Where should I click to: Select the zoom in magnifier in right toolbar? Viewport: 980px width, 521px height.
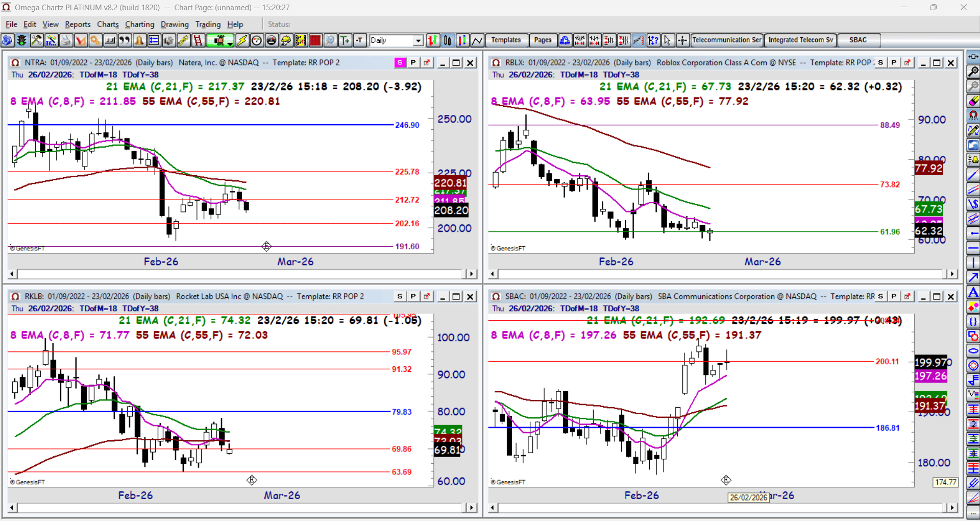(x=973, y=72)
